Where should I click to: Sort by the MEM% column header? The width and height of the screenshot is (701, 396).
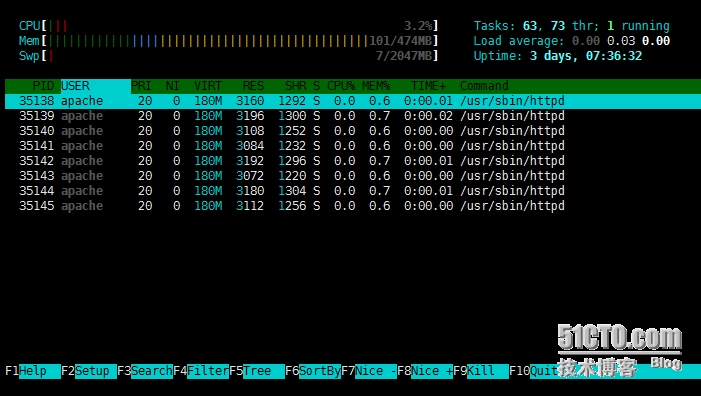376,86
